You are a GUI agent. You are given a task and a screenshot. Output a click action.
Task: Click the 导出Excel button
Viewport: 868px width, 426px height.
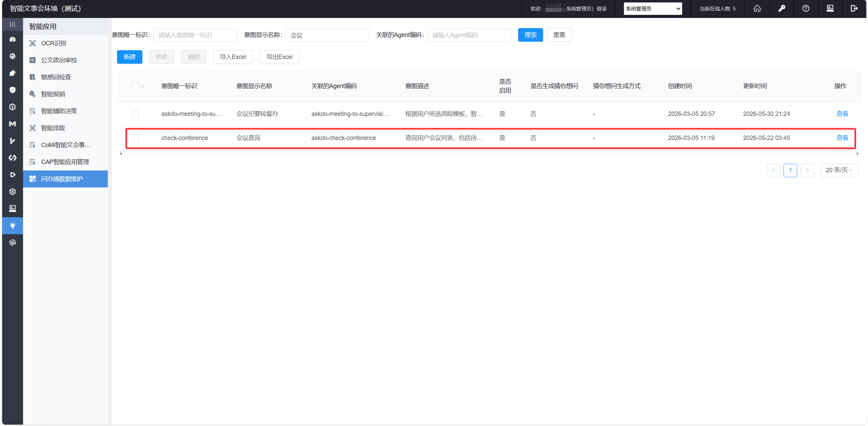pos(279,57)
